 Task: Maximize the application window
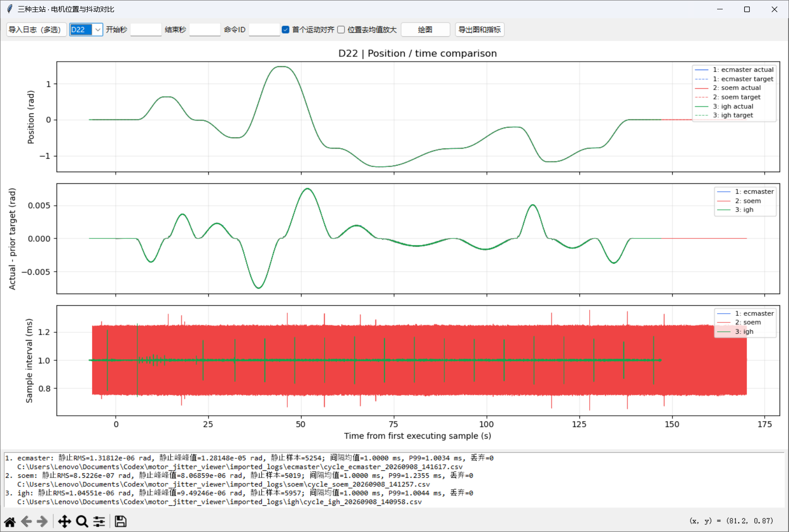pos(747,9)
